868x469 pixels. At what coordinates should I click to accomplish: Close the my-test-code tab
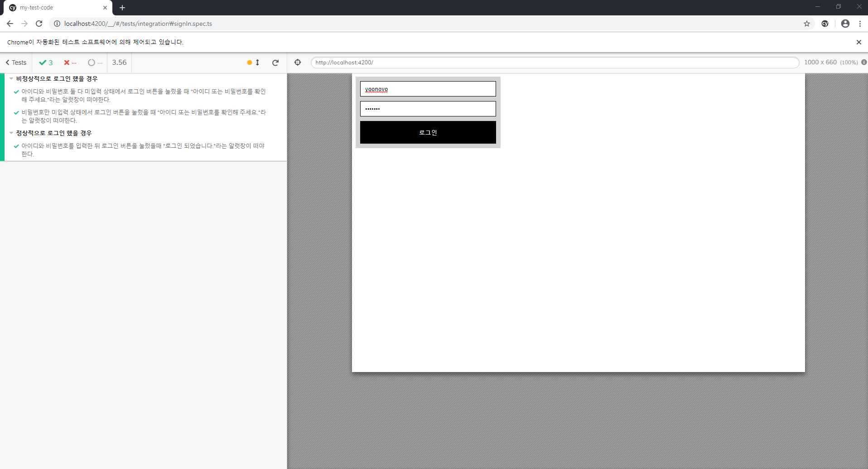[105, 8]
